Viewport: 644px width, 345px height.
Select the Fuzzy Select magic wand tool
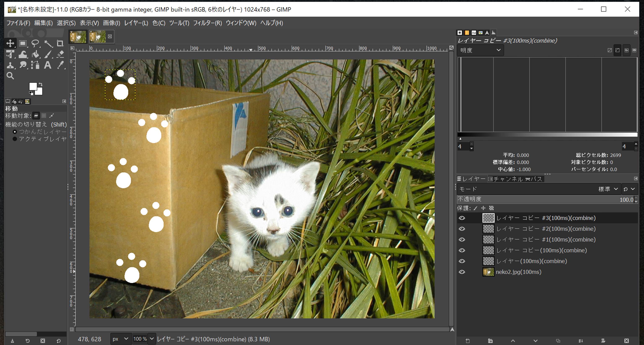48,43
